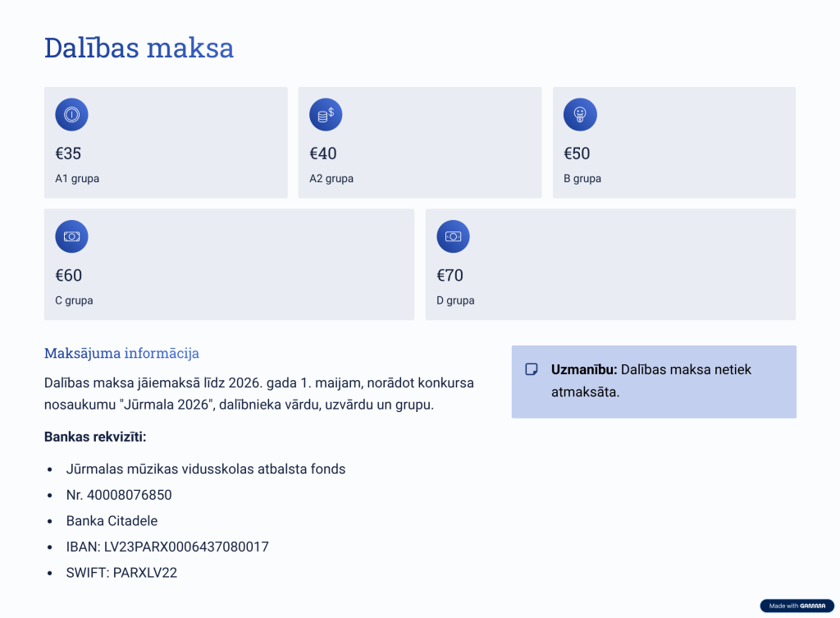Click the money face icon above €50
Screen dimensions: 840x618
[580, 115]
